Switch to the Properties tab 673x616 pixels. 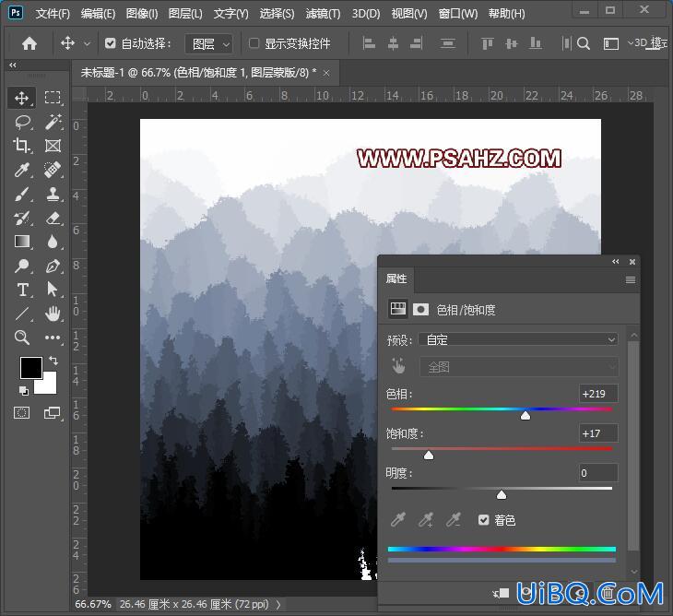[396, 278]
